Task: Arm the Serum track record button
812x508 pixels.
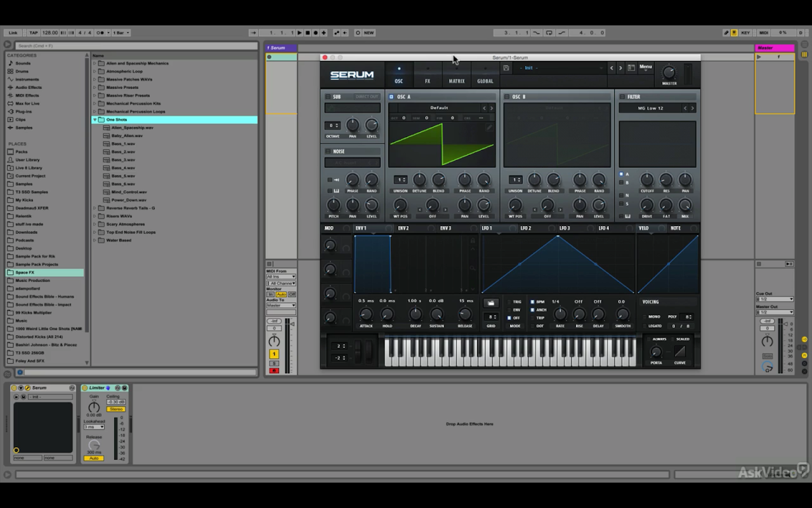Action: tap(274, 371)
